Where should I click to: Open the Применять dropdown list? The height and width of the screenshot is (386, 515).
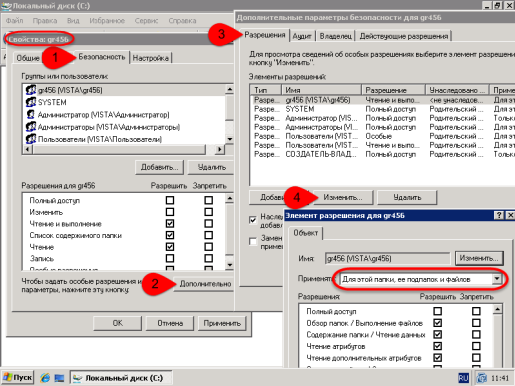point(497,279)
